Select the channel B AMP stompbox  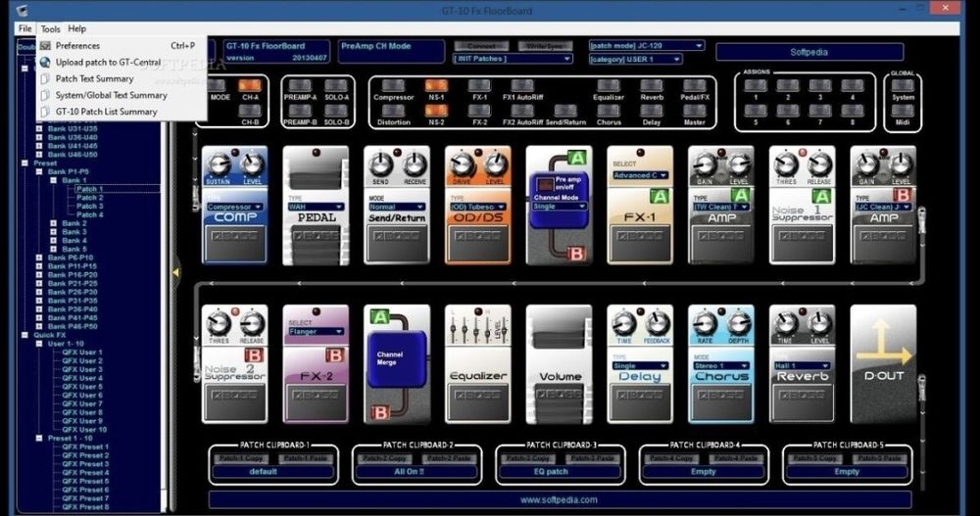[x=883, y=205]
